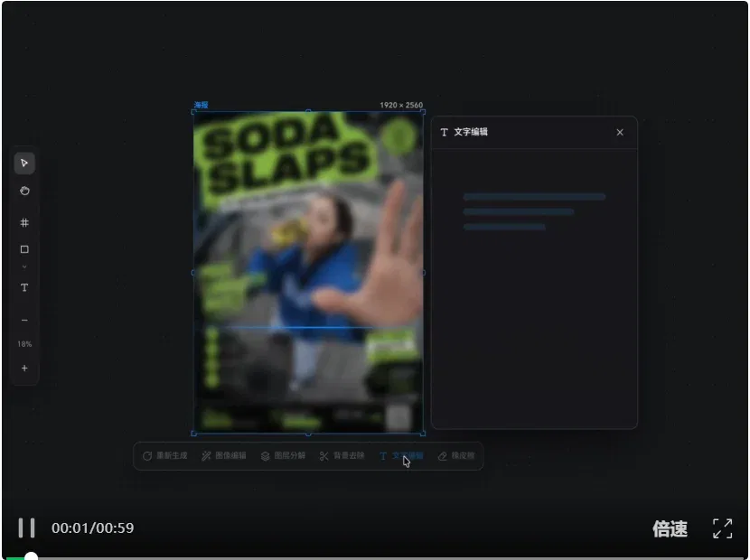This screenshot has width=750, height=560.
Task: Expand the shape tool chevron
Action: (x=24, y=266)
